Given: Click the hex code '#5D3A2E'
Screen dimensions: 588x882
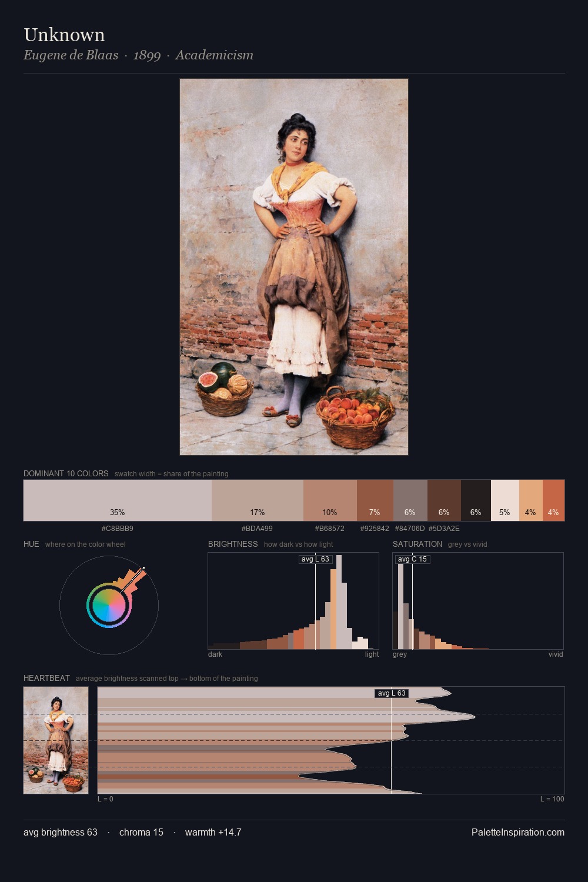Looking at the screenshot, I should [444, 529].
